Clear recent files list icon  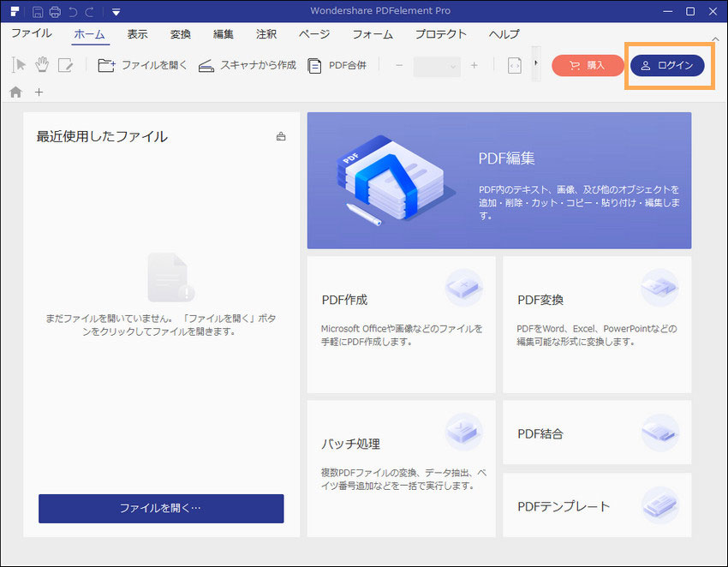[281, 136]
